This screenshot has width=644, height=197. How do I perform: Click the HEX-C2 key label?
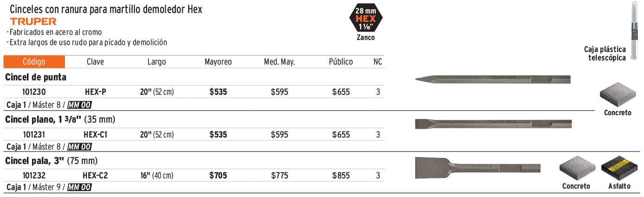(96, 176)
